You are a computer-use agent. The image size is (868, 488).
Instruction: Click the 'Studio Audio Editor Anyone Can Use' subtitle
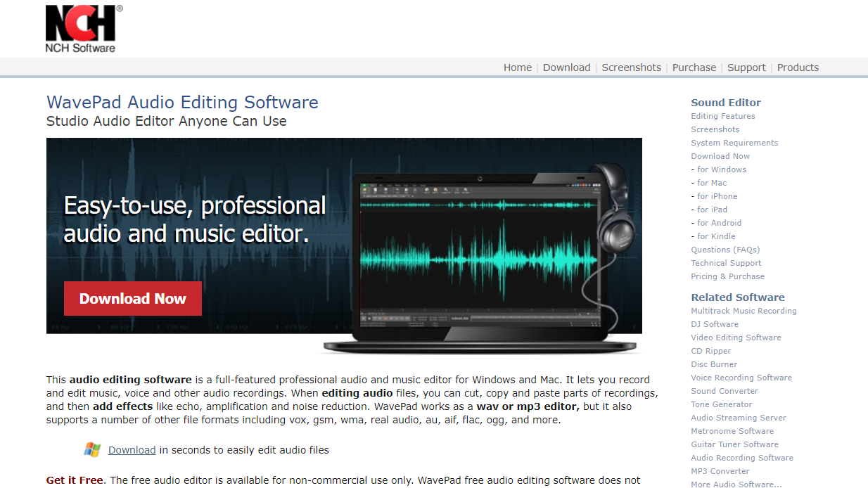[167, 121]
